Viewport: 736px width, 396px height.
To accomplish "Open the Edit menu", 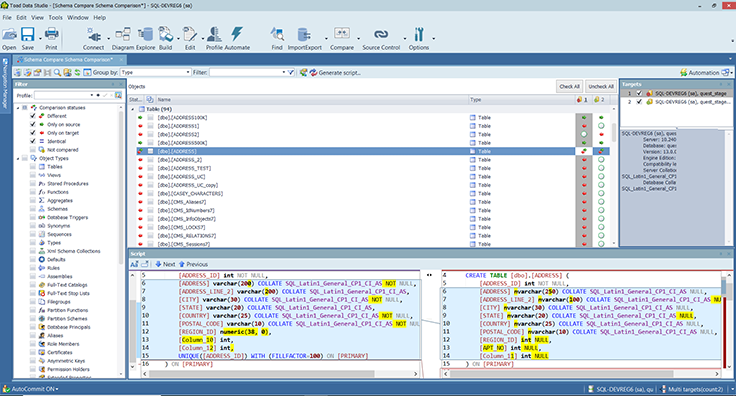I will coord(22,17).
